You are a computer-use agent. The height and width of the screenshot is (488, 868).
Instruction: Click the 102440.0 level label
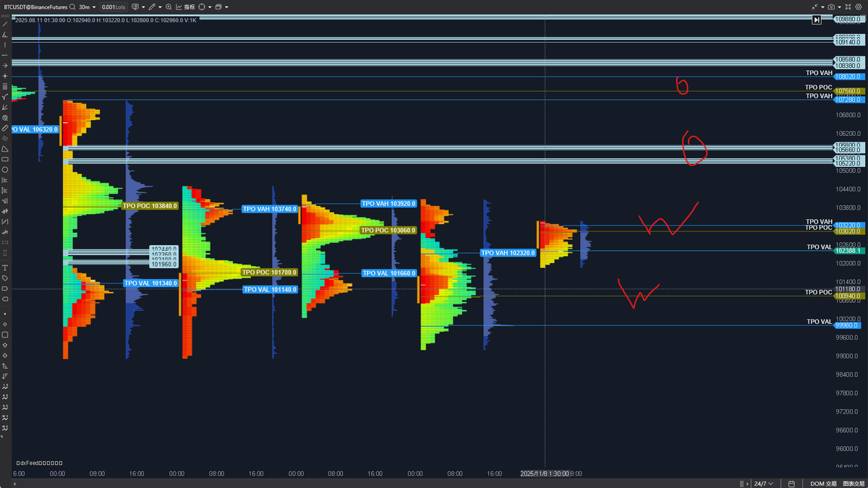(163, 249)
